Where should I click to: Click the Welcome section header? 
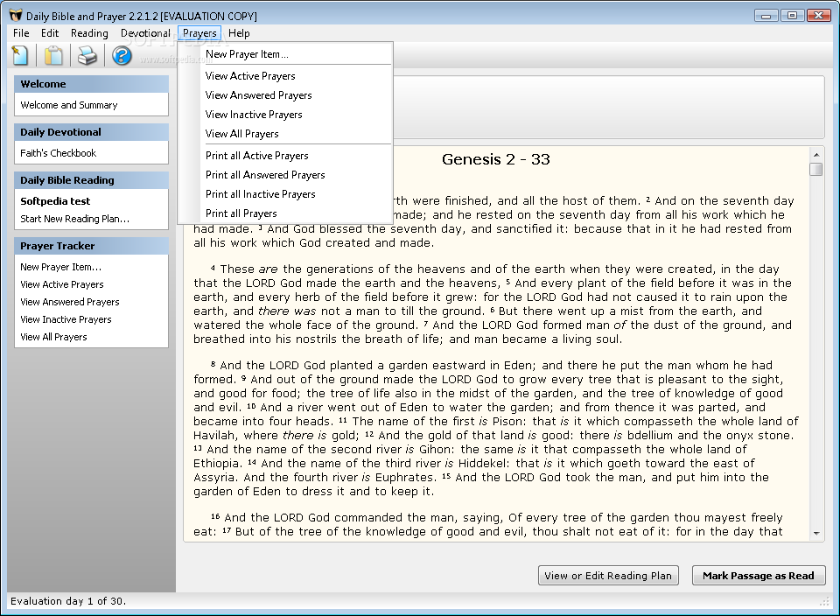[x=91, y=84]
